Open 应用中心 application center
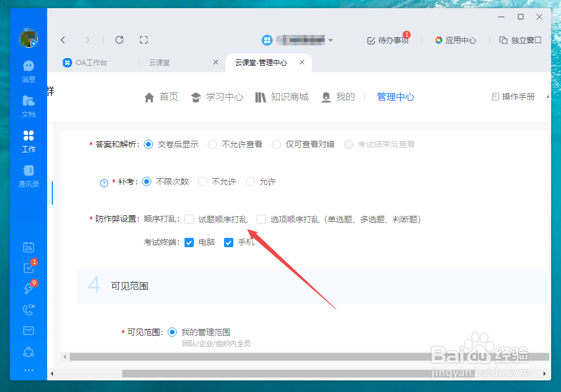The height and width of the screenshot is (392, 561). point(456,40)
